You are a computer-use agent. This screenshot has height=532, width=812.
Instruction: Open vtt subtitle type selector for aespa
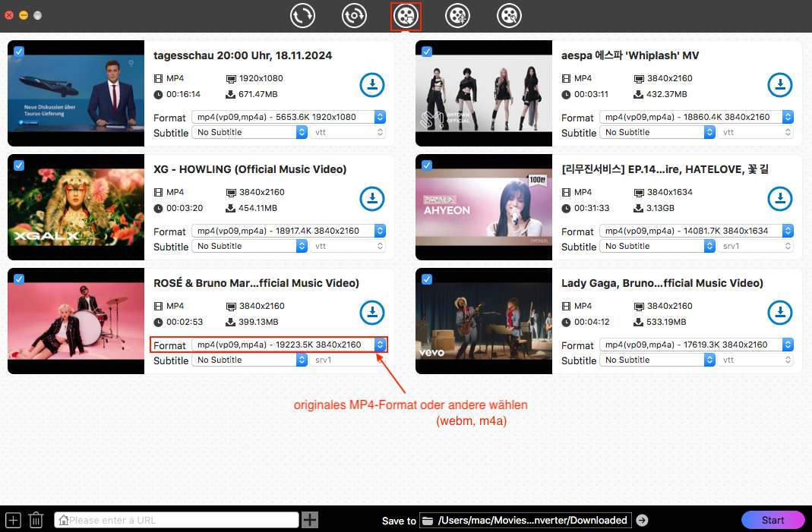click(756, 132)
